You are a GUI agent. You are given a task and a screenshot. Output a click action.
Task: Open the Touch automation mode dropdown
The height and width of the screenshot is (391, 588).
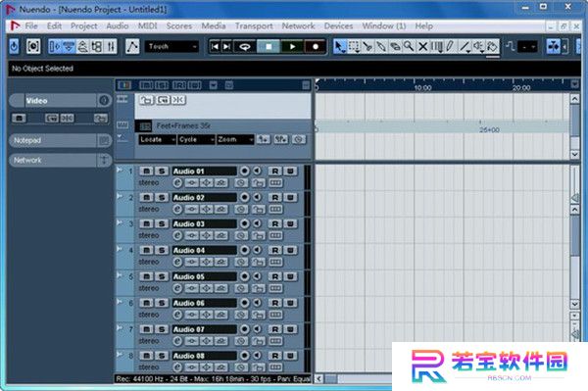(171, 46)
